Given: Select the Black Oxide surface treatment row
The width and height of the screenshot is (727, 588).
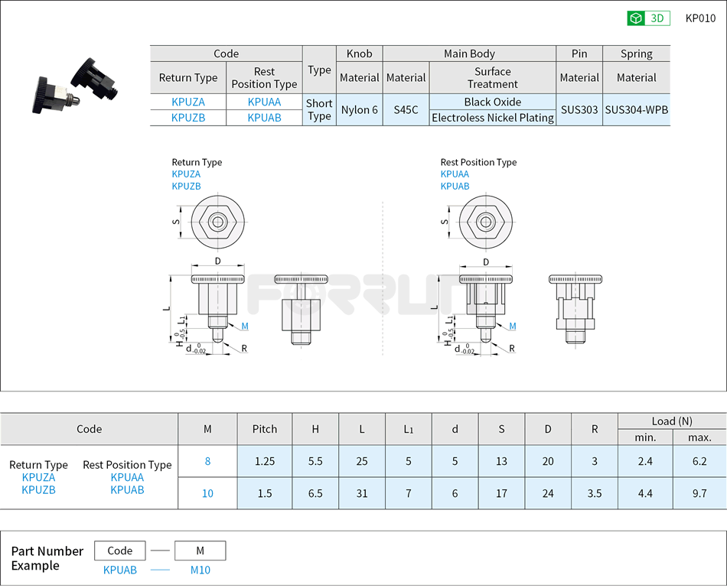Looking at the screenshot, I should coord(492,102).
